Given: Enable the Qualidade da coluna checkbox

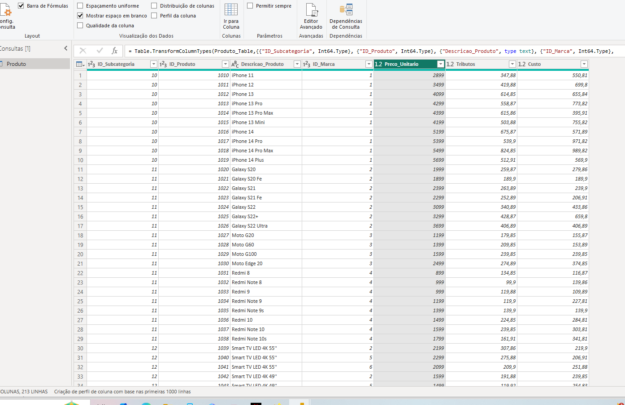Looking at the screenshot, I should click(81, 25).
